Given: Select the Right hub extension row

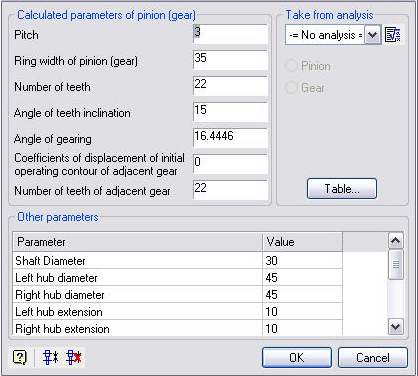Looking at the screenshot, I should [178, 328].
